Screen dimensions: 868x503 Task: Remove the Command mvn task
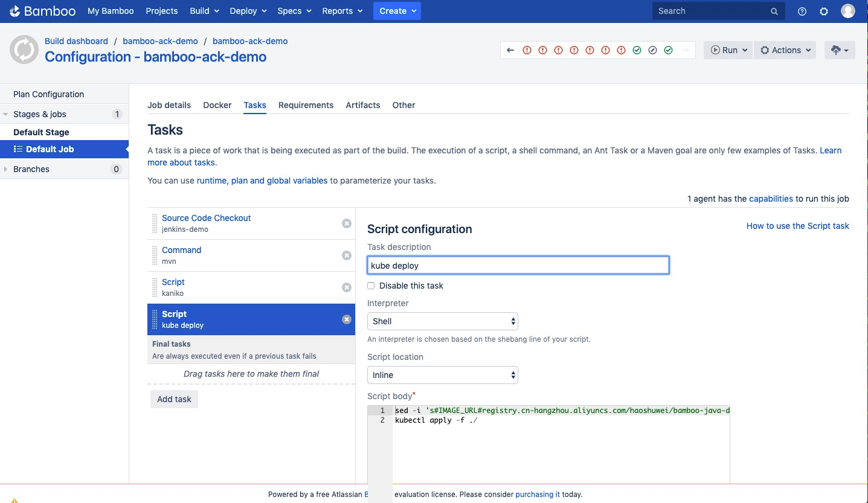point(347,255)
